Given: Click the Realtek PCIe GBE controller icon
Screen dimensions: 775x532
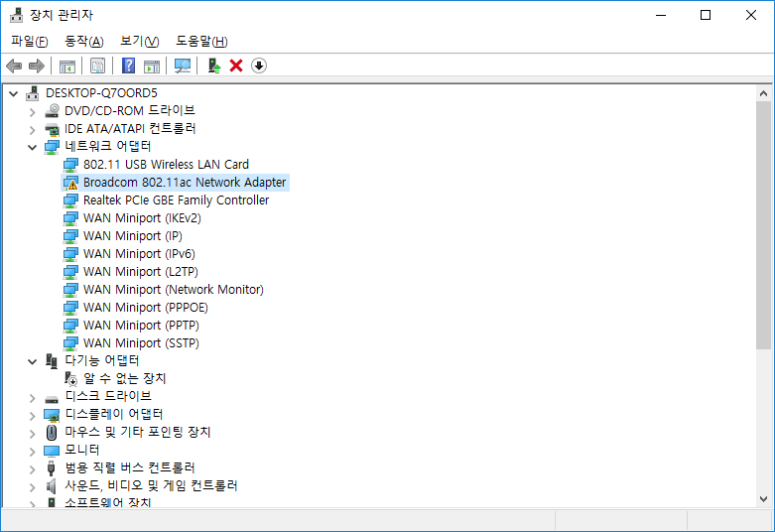Looking at the screenshot, I should click(x=70, y=200).
